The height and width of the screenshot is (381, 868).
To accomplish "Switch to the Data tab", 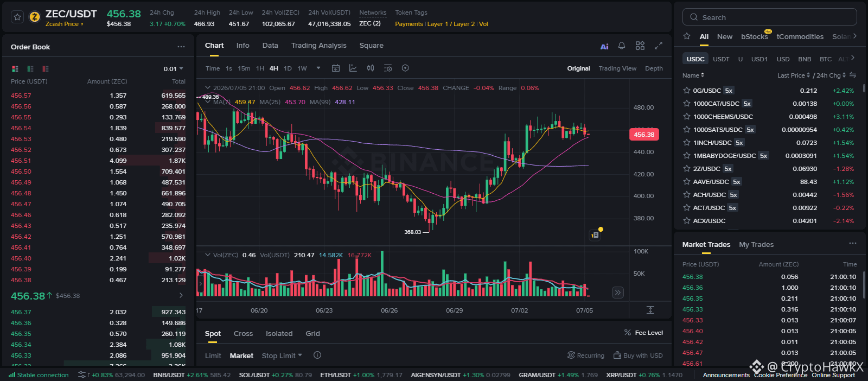I will pyautogui.click(x=270, y=46).
